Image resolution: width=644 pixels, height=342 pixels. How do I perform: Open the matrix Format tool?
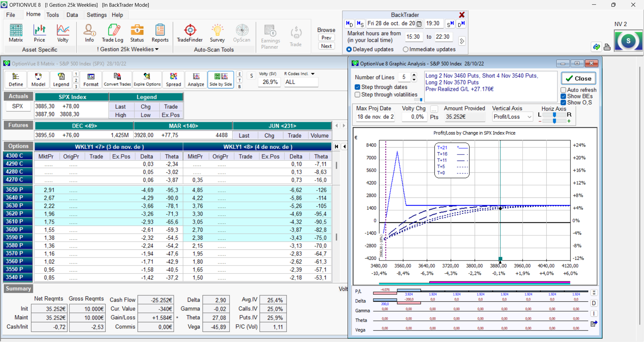(91, 80)
